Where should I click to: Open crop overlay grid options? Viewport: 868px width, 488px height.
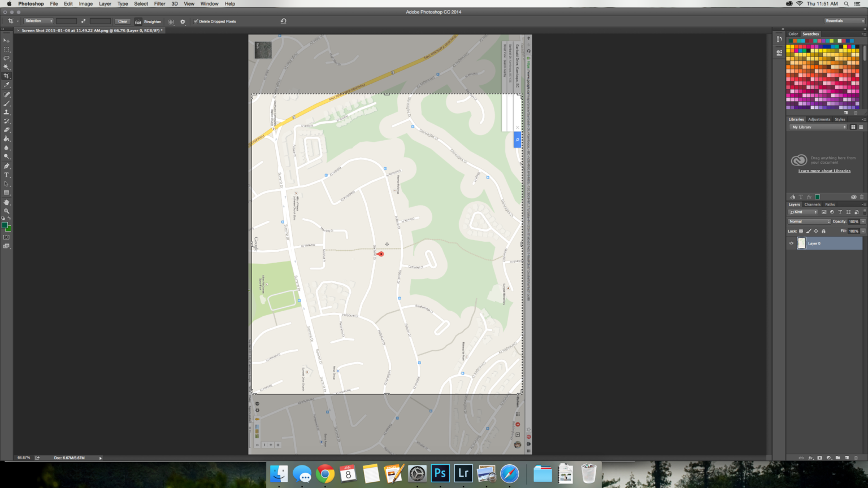coord(171,21)
